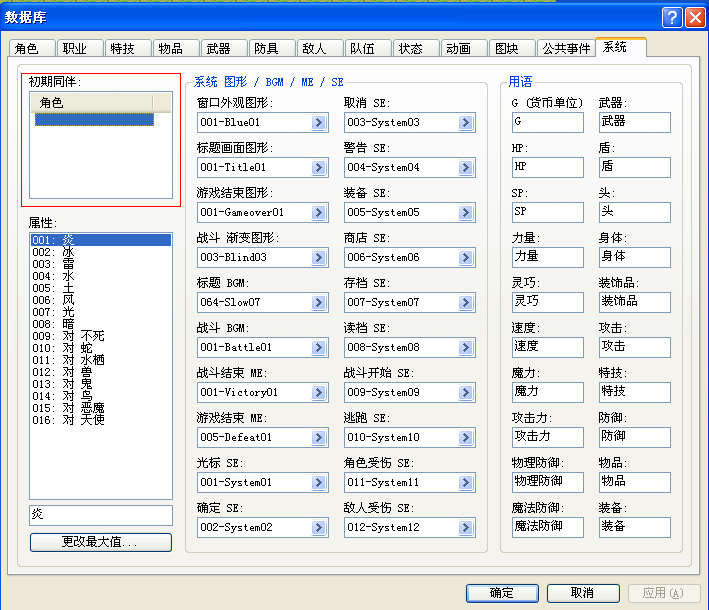Screen dimensions: 709x610
Task: Click the 装备 term input field
Action: coord(635,527)
